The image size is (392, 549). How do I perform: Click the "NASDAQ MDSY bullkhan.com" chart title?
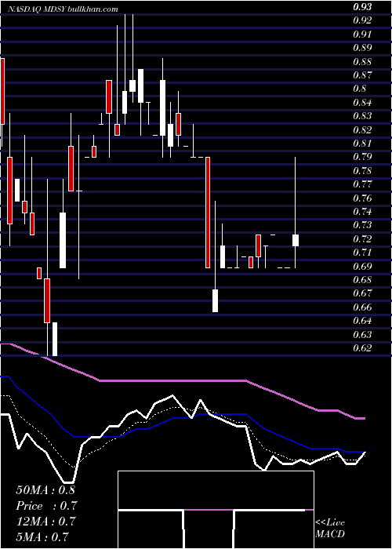click(63, 9)
